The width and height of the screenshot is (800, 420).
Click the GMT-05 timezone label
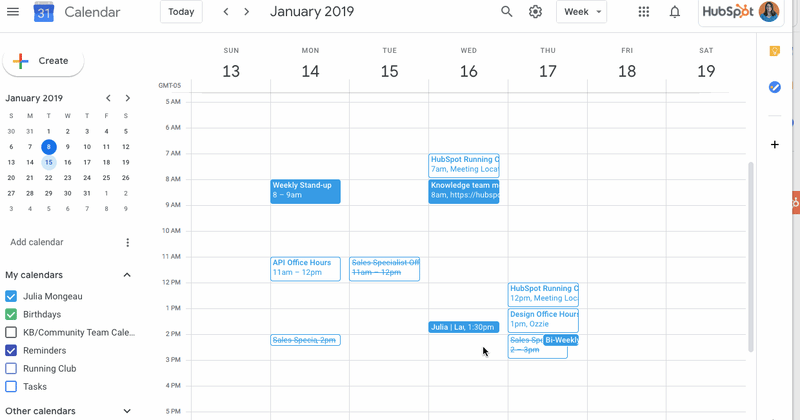pyautogui.click(x=169, y=86)
